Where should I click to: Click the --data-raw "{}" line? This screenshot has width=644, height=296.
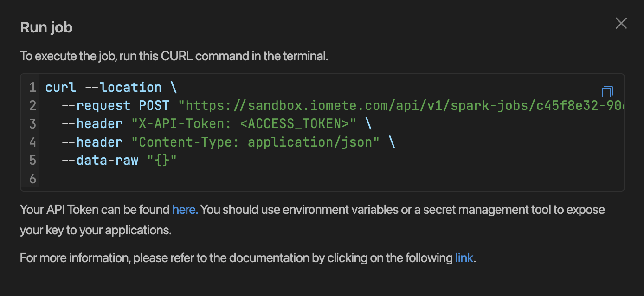(x=119, y=160)
